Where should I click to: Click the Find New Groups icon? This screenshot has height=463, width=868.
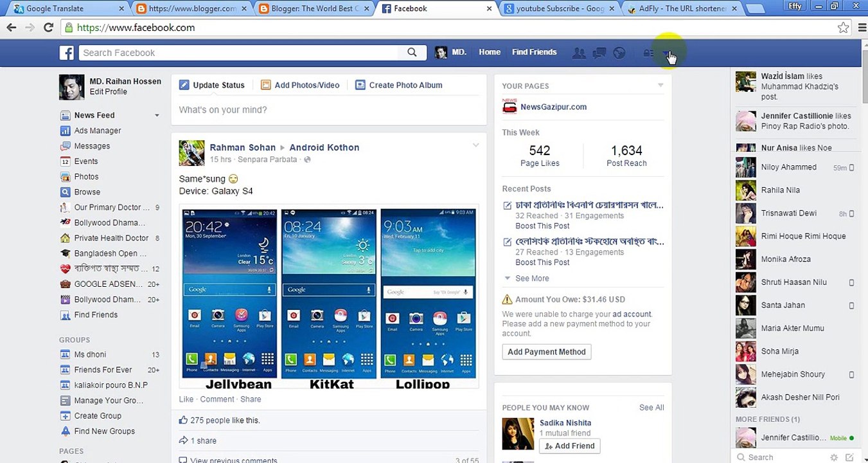click(x=65, y=431)
